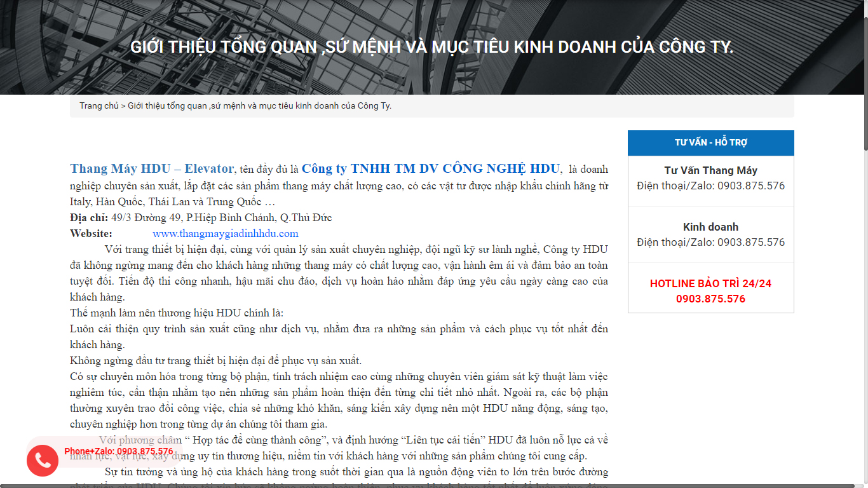Click the Kinh doanh heading in sidebar
This screenshot has height=488, width=868.
pyautogui.click(x=710, y=227)
